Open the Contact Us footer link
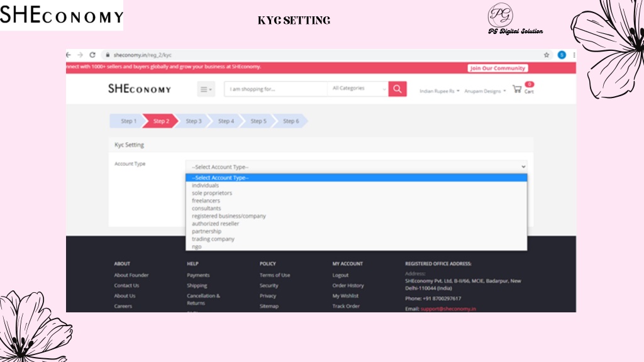 (x=126, y=286)
